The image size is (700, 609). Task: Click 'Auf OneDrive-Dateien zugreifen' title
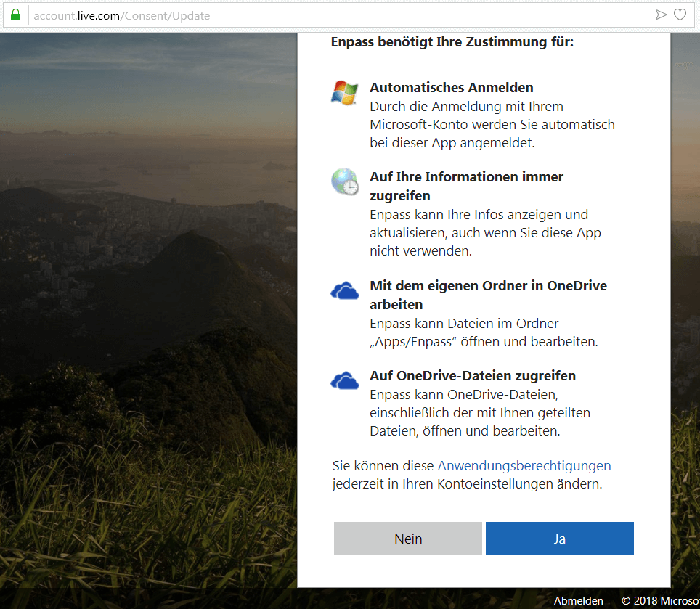click(473, 376)
